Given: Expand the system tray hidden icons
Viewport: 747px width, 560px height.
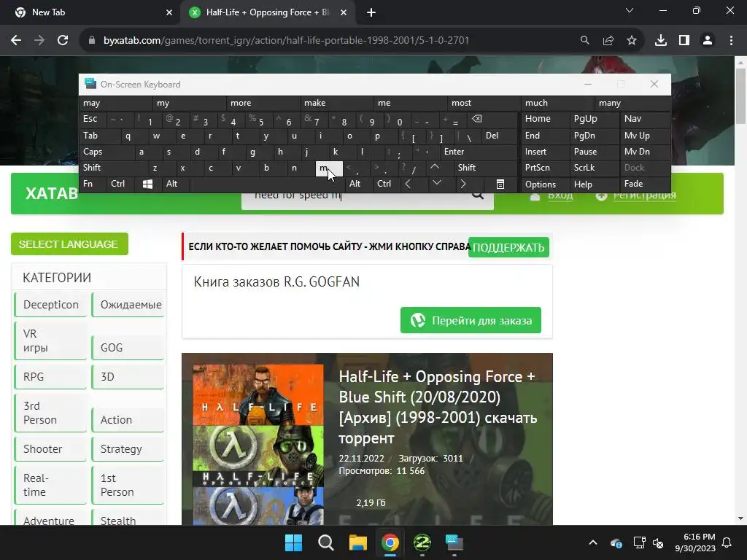Looking at the screenshot, I should (x=593, y=542).
